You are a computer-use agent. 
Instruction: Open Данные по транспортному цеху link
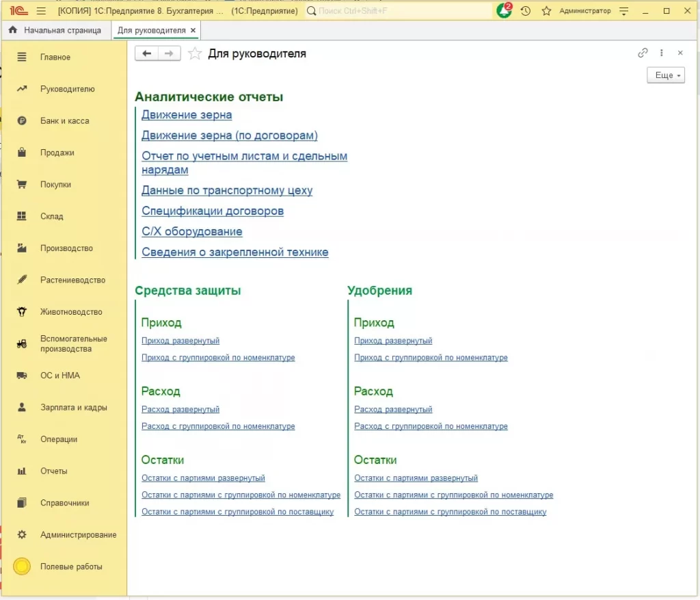pyautogui.click(x=227, y=190)
